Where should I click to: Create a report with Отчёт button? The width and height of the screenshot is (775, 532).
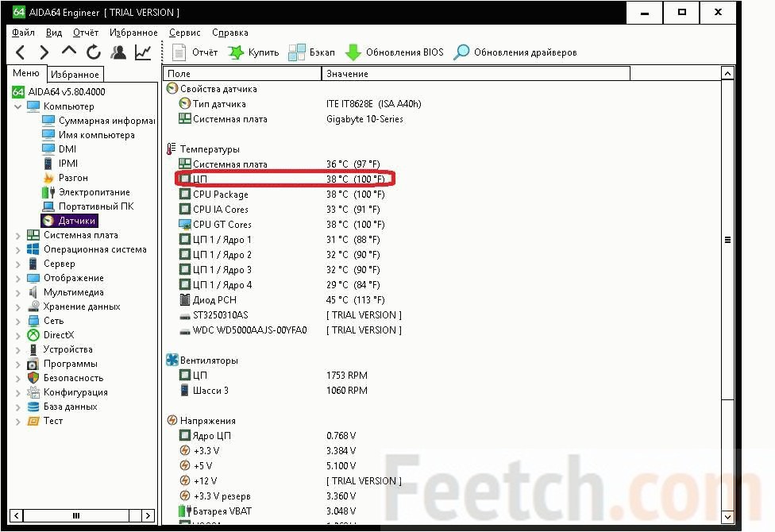click(195, 52)
